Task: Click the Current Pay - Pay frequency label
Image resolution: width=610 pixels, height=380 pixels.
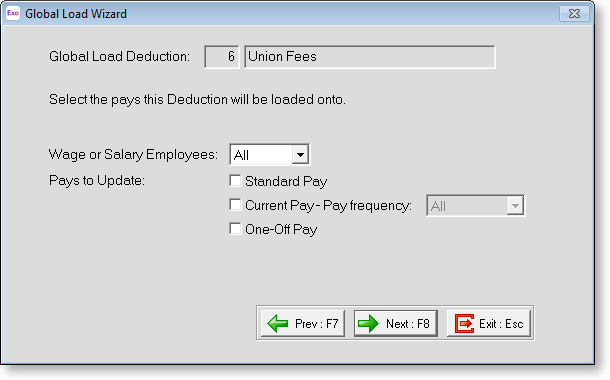Action: 328,206
